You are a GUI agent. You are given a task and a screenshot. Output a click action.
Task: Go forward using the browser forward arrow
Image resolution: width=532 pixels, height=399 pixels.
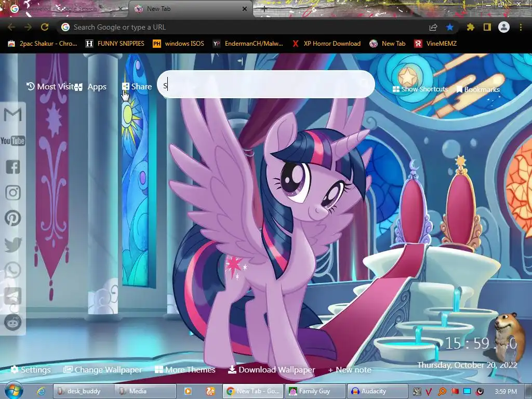(x=28, y=27)
